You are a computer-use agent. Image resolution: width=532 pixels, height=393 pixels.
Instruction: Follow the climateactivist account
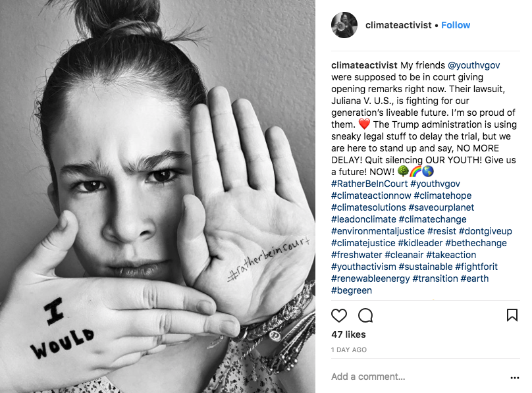click(x=456, y=25)
